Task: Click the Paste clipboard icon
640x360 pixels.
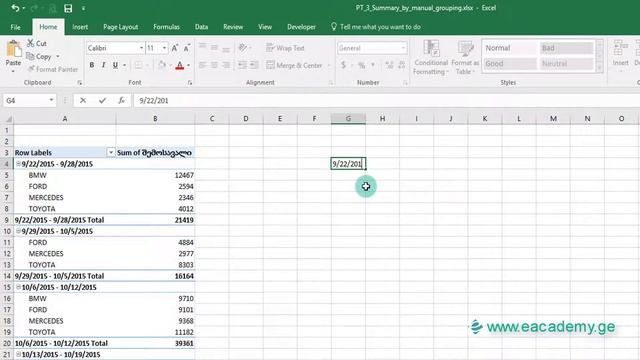Action: click(13, 50)
